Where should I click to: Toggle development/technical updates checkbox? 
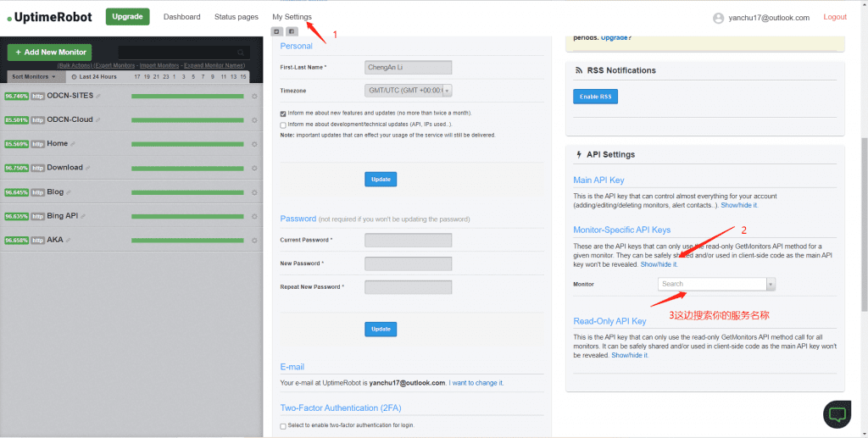283,125
